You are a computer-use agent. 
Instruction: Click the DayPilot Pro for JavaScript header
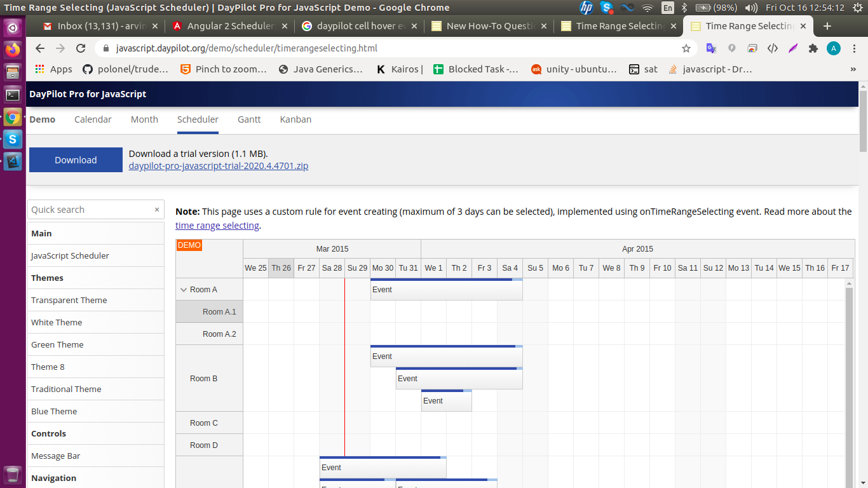tap(88, 94)
